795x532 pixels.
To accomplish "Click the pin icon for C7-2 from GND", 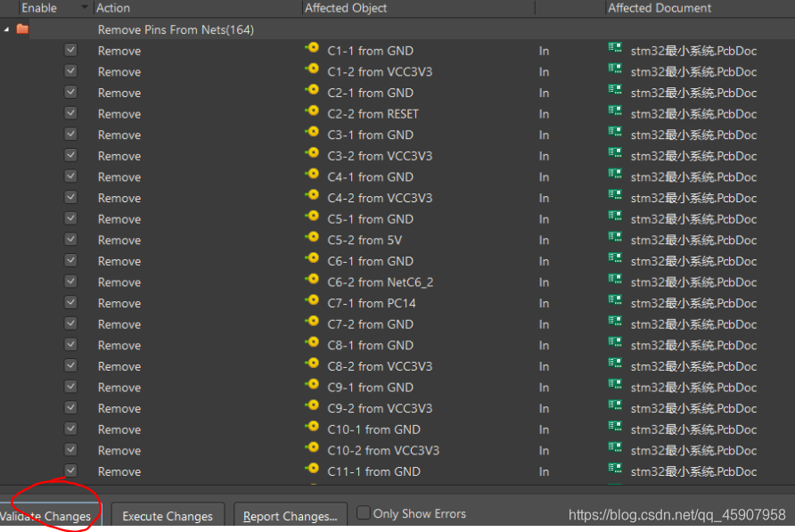I will 312,322.
